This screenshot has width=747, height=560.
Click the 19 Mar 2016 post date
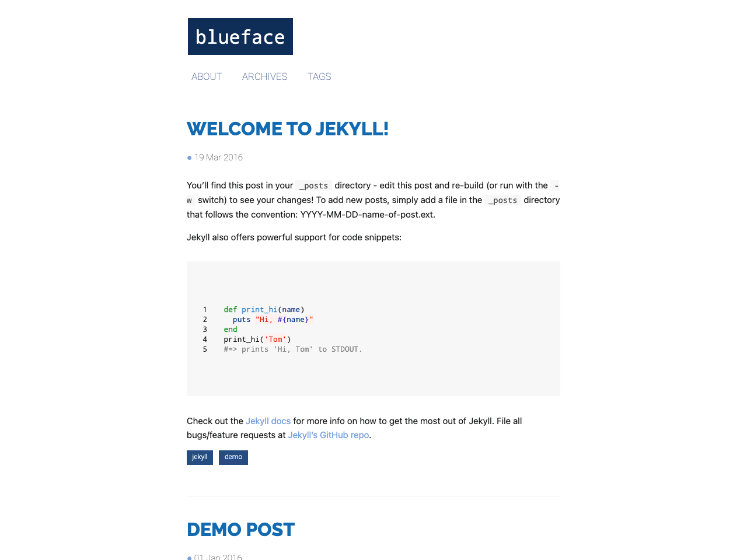[218, 157]
